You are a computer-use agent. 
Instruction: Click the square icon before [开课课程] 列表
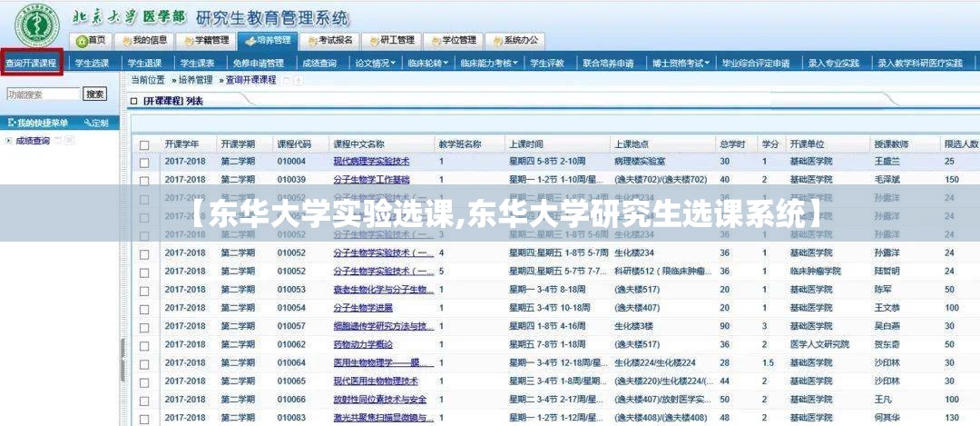click(133, 102)
